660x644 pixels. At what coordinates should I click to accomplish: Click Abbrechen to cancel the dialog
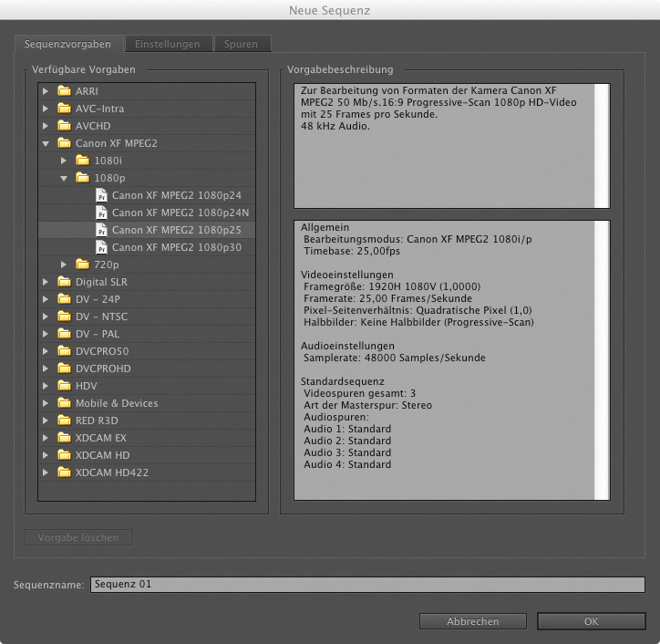(x=472, y=621)
